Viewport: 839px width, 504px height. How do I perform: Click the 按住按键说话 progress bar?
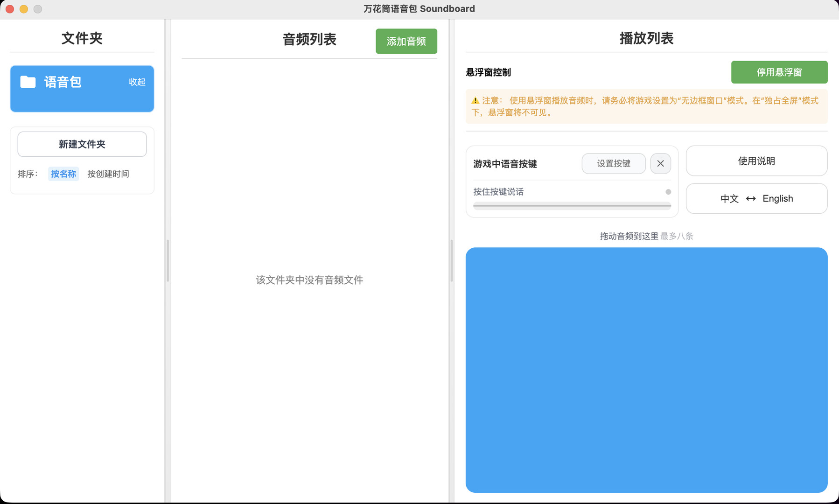571,205
